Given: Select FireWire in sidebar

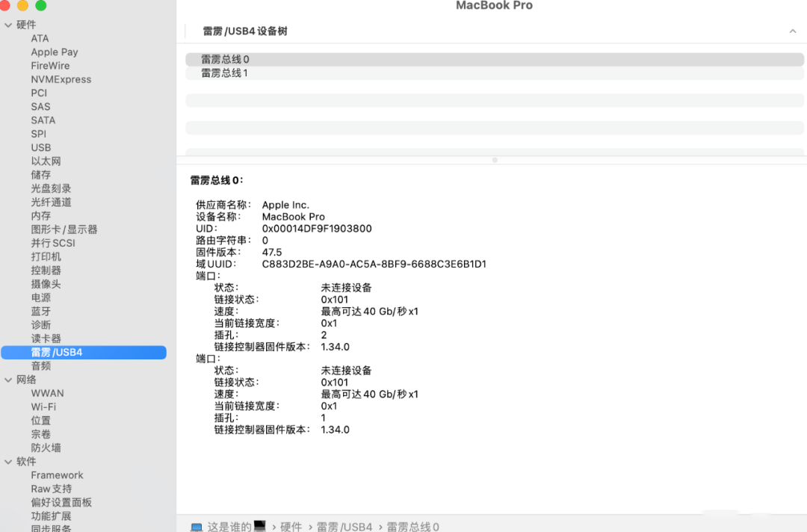Looking at the screenshot, I should pos(50,66).
